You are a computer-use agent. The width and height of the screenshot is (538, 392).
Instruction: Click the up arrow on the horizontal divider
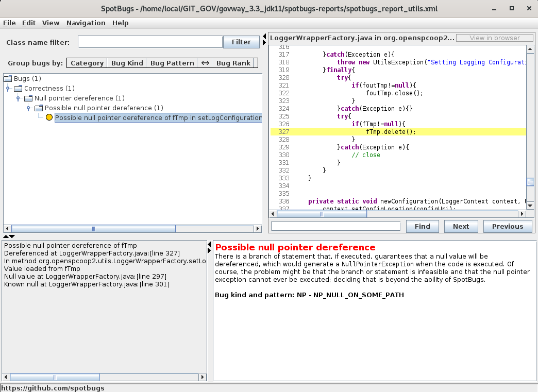coord(6,236)
